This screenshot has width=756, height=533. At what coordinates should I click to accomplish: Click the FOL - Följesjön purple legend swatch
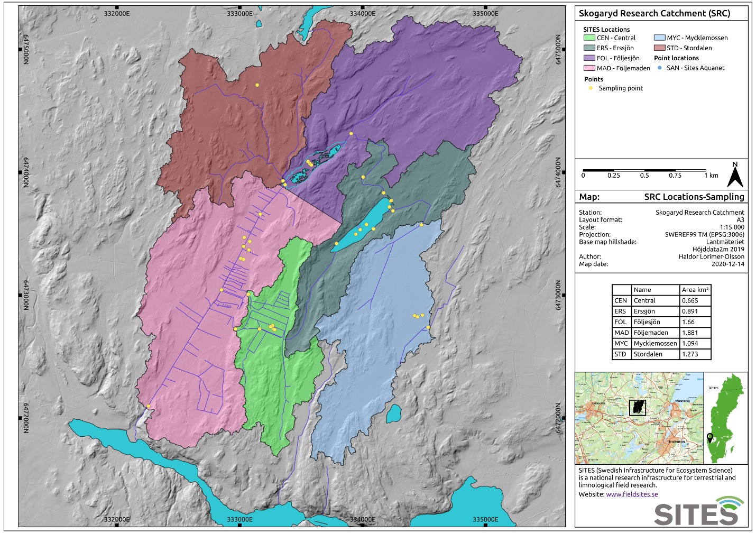click(589, 58)
